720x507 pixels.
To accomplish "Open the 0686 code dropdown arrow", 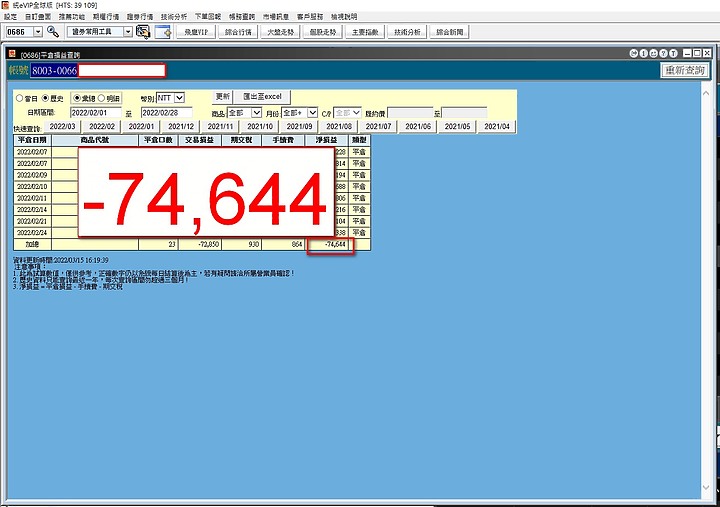I will coord(38,32).
